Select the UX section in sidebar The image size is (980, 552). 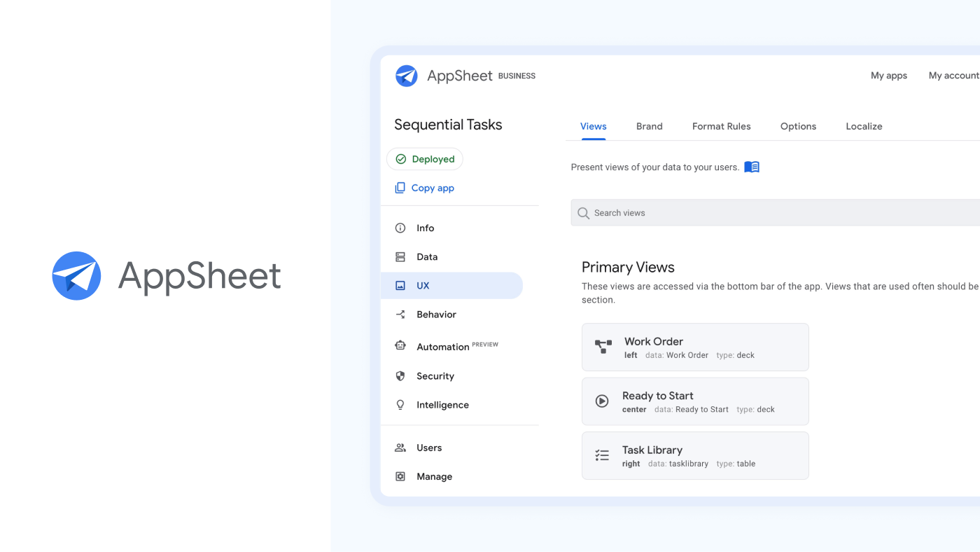(x=452, y=286)
